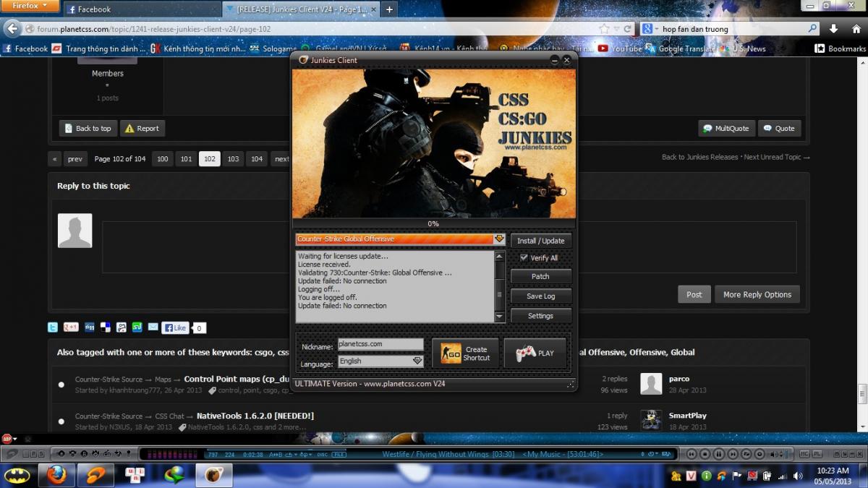Go to forum page 103

[x=233, y=159]
